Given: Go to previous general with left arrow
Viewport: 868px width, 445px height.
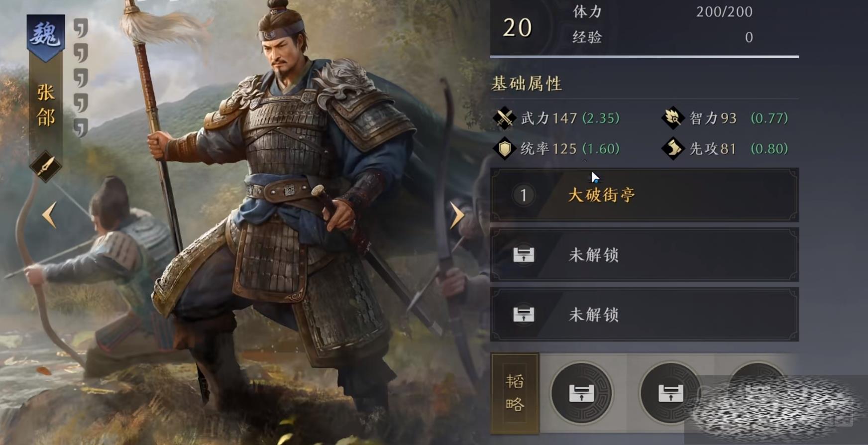Looking at the screenshot, I should [49, 215].
